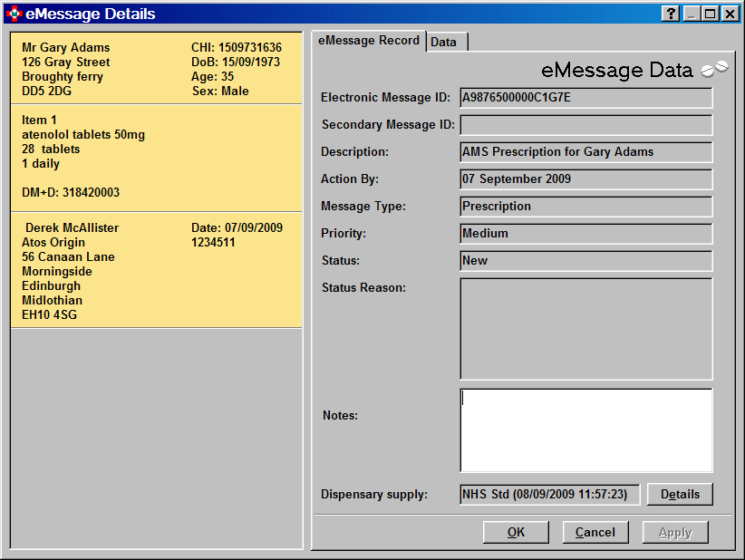Maximize the eMessage Details window

710,14
